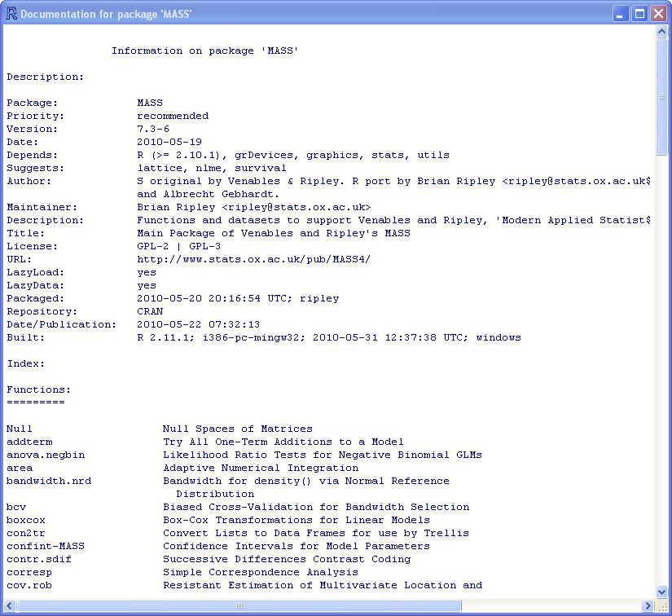The image size is (672, 616).
Task: Click the Maintainer email 'Brian Ripley <ripley@stats.ox.ac.uk>'
Action: (x=253, y=207)
